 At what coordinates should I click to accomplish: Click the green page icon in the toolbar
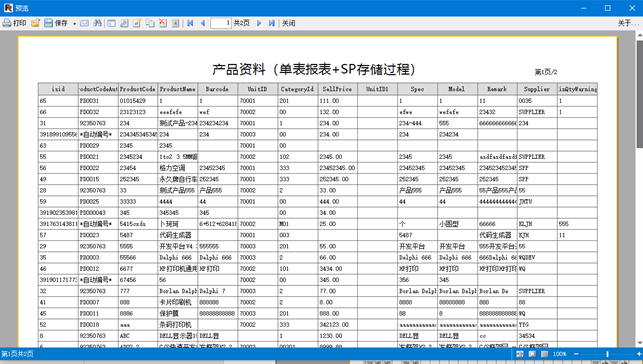(176, 23)
